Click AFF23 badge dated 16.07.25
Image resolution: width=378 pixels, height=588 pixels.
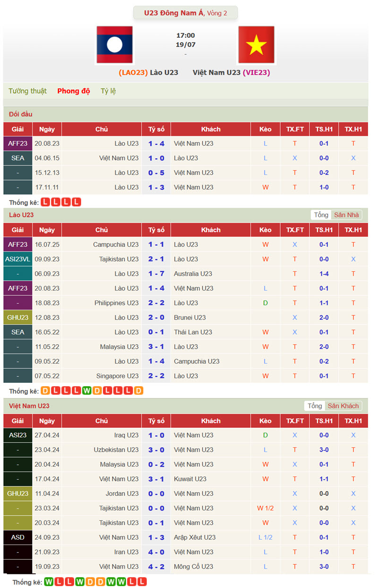click(x=18, y=244)
